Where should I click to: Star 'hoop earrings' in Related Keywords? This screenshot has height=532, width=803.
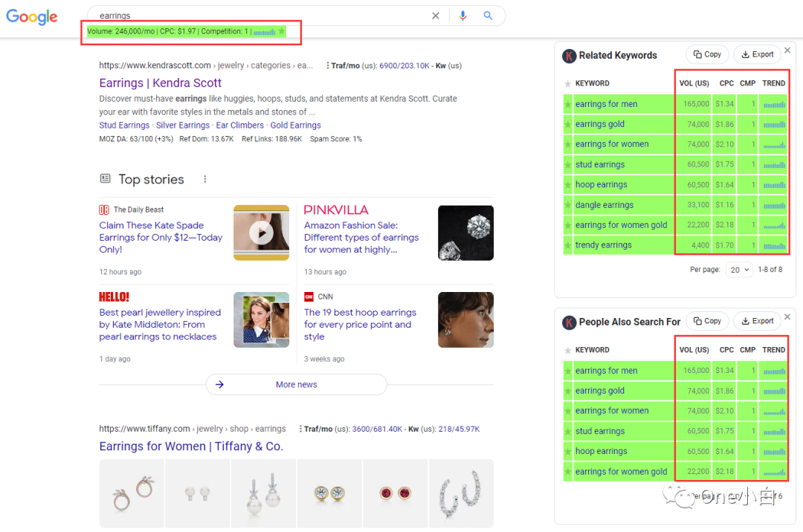(x=567, y=185)
